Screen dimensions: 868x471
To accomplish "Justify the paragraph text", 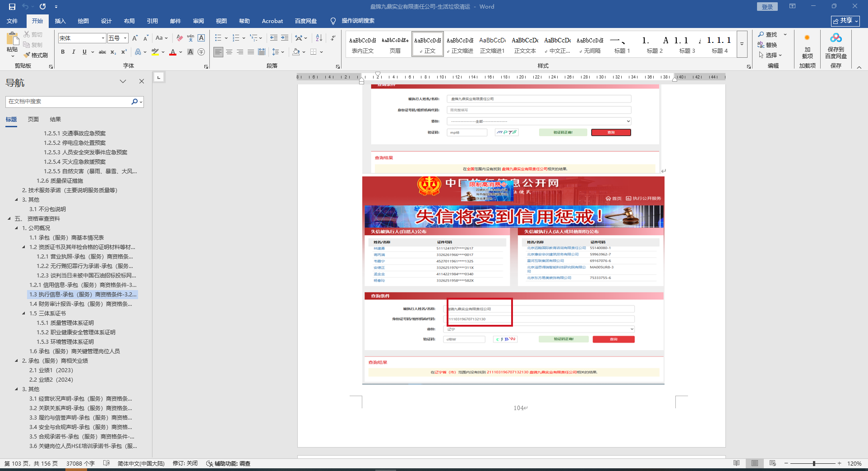I will point(251,52).
